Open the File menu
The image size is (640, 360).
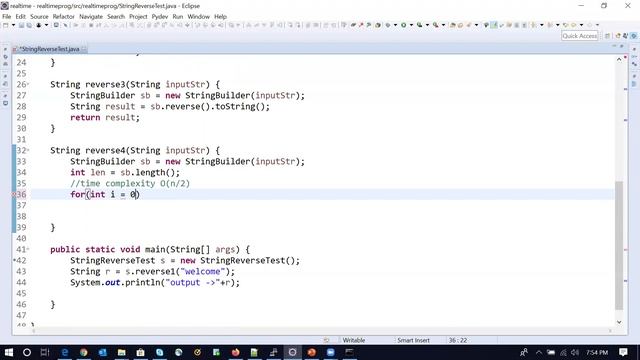pos(7,17)
